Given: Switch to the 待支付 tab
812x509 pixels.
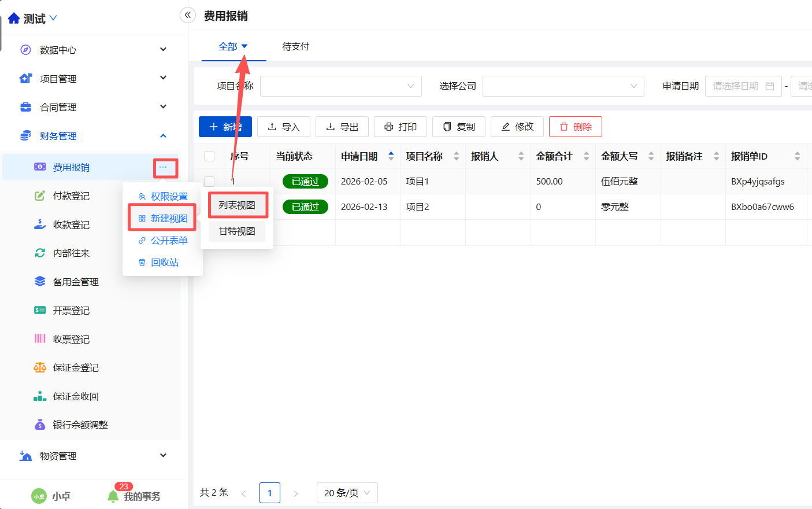Looking at the screenshot, I should point(295,47).
